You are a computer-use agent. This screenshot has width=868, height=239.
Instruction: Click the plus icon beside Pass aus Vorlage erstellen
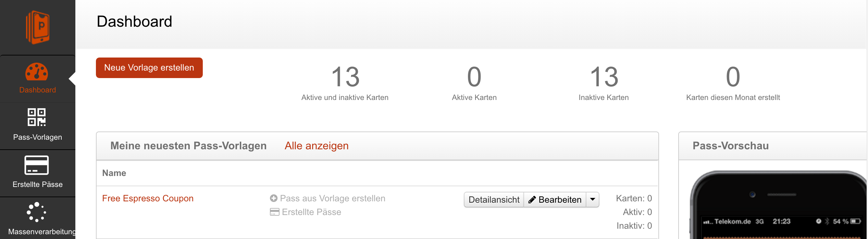(273, 198)
